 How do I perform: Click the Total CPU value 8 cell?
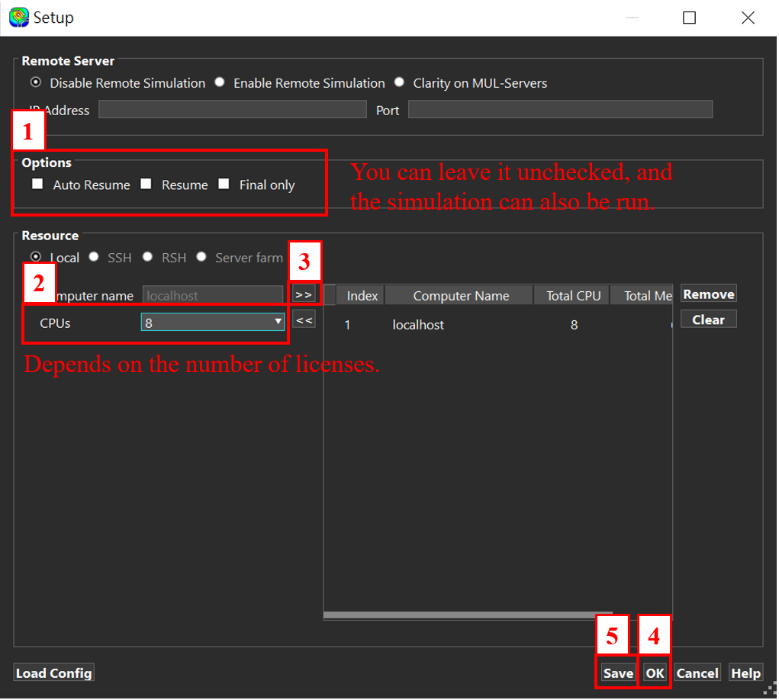tap(574, 325)
